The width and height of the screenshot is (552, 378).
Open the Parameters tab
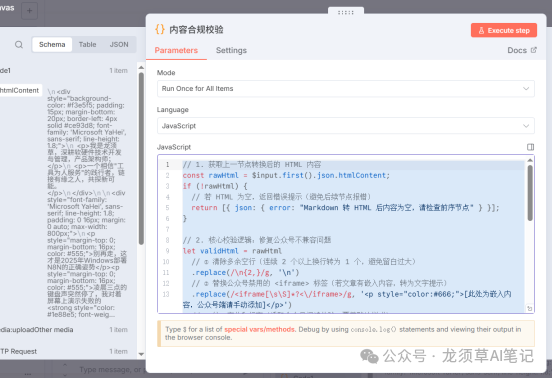[x=176, y=50]
